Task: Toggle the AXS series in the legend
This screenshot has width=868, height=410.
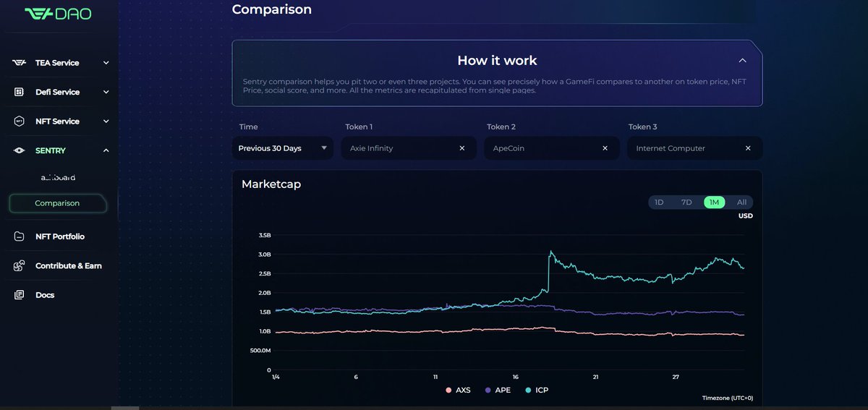Action: 458,390
